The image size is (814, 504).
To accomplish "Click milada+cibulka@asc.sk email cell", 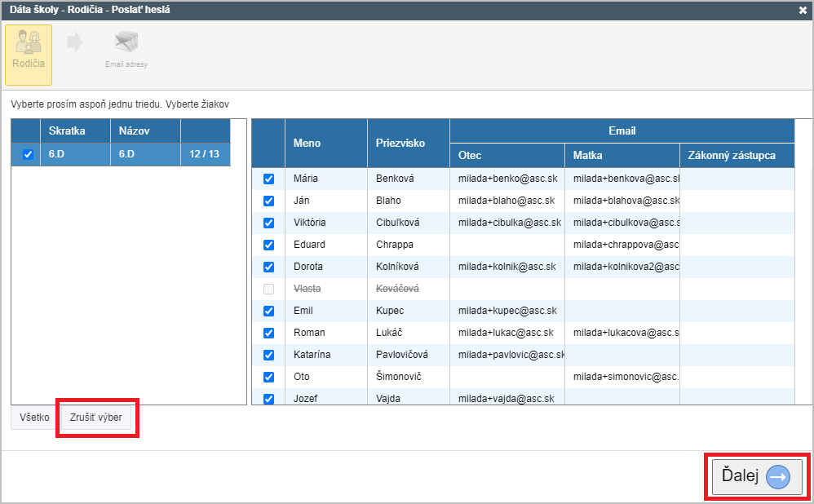I will click(507, 223).
